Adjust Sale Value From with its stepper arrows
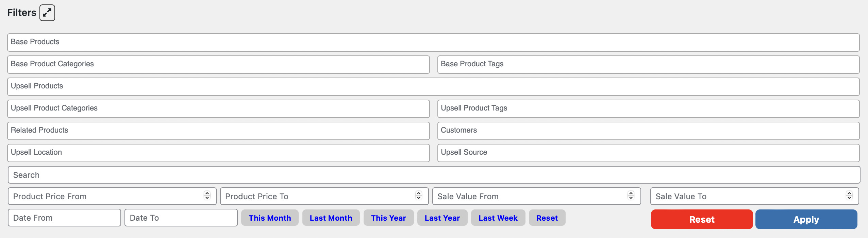868x238 pixels. pyautogui.click(x=631, y=195)
